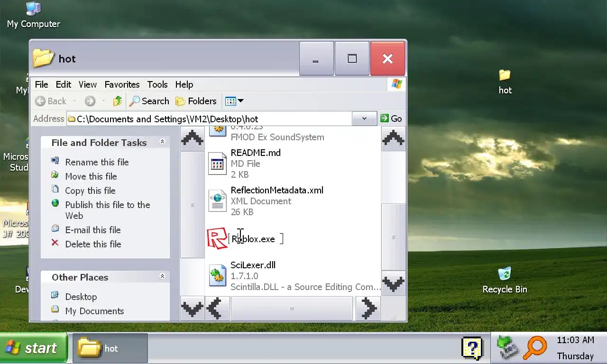Click the Views toolbar icon
Viewport: 607px width, 364px height.
[230, 101]
